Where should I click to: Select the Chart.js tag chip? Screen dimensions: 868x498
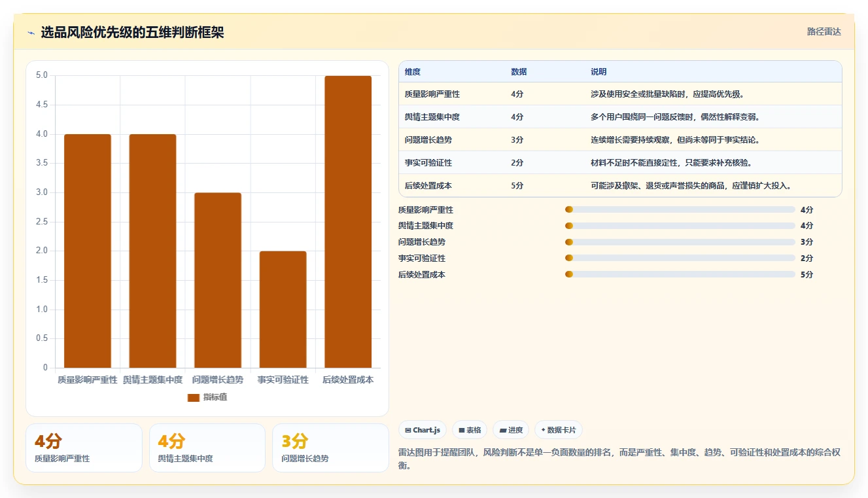point(423,430)
